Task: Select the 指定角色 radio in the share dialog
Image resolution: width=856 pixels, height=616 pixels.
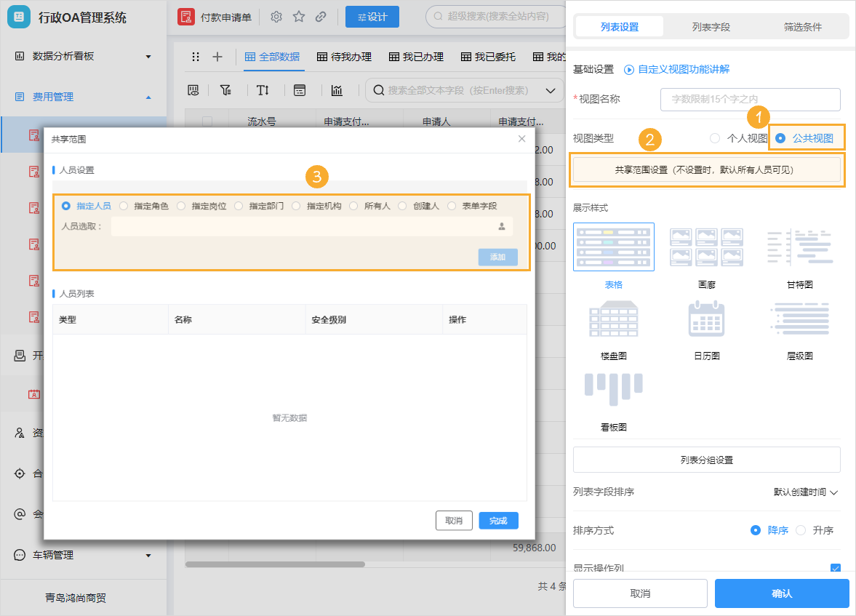Action: click(x=123, y=205)
